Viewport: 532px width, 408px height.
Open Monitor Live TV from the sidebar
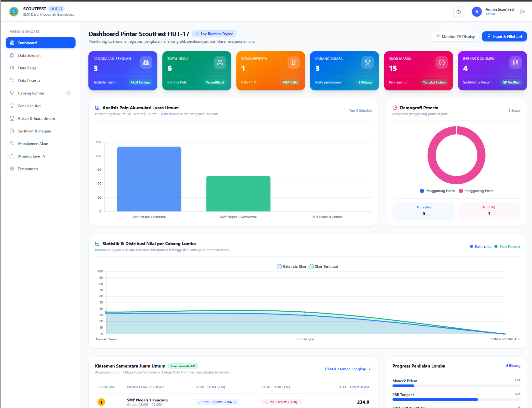[x=40, y=156]
